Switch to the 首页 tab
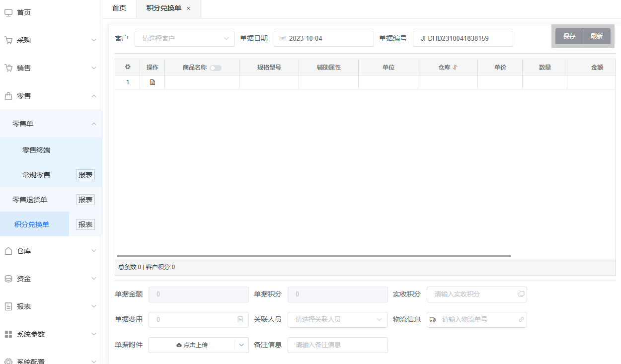 [119, 8]
